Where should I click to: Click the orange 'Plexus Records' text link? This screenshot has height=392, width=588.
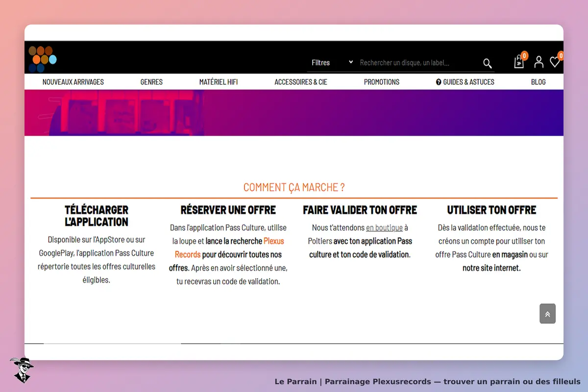point(230,247)
